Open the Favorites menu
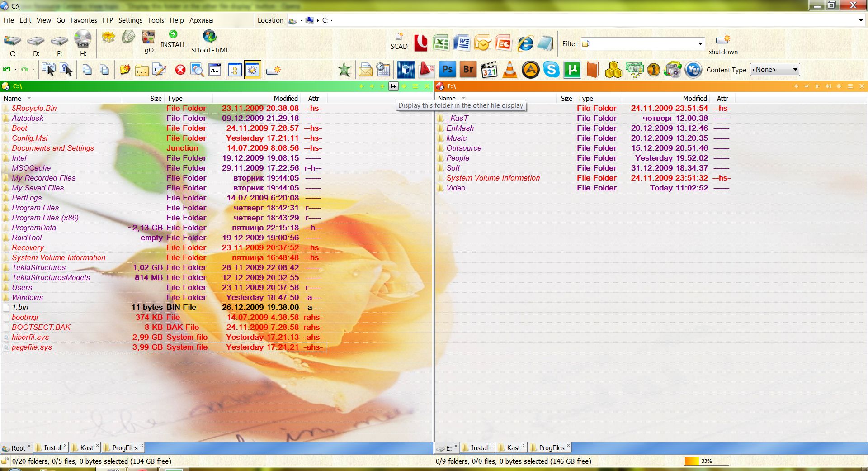 click(84, 20)
